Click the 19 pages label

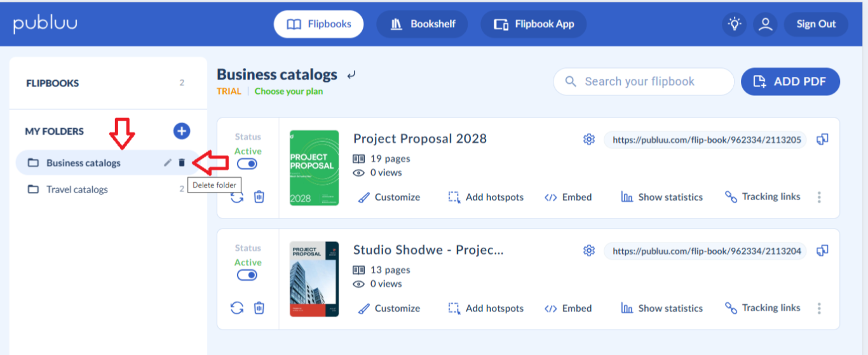pyautogui.click(x=390, y=159)
